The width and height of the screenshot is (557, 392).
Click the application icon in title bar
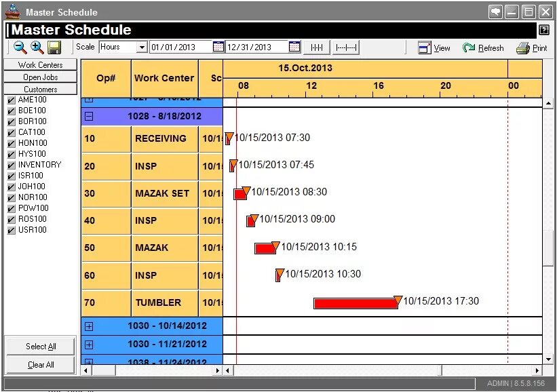[13, 12]
